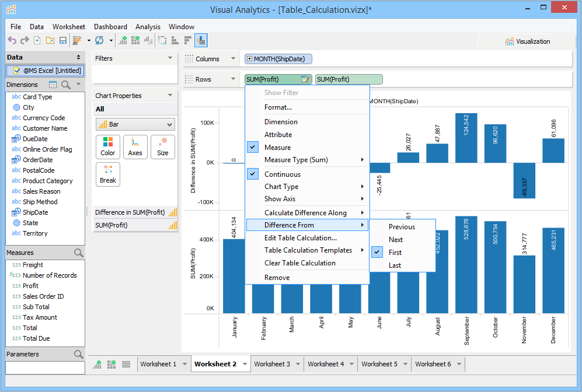Click the Dimensions table view icon
This screenshot has height=392, width=582.
tap(53, 85)
